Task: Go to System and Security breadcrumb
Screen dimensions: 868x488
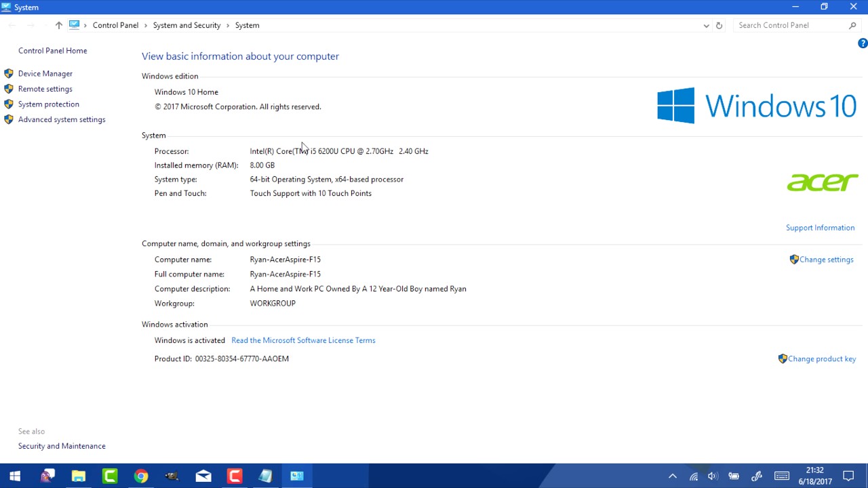Action: (x=186, y=25)
